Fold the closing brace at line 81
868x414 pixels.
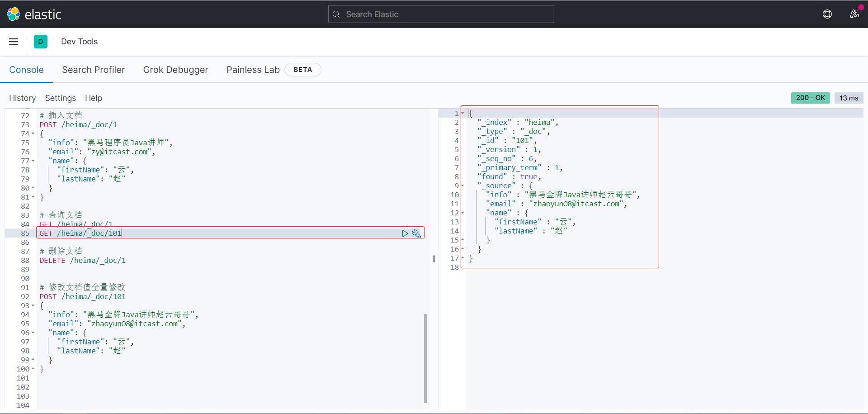click(x=33, y=197)
